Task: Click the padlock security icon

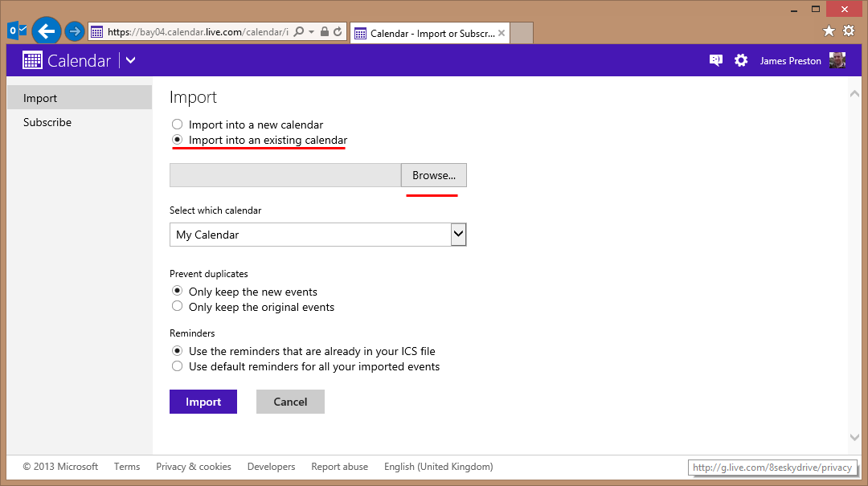Action: [x=325, y=31]
